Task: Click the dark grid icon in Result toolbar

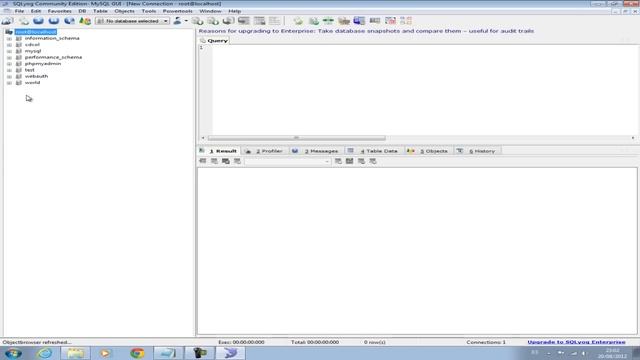Action: tap(349, 161)
